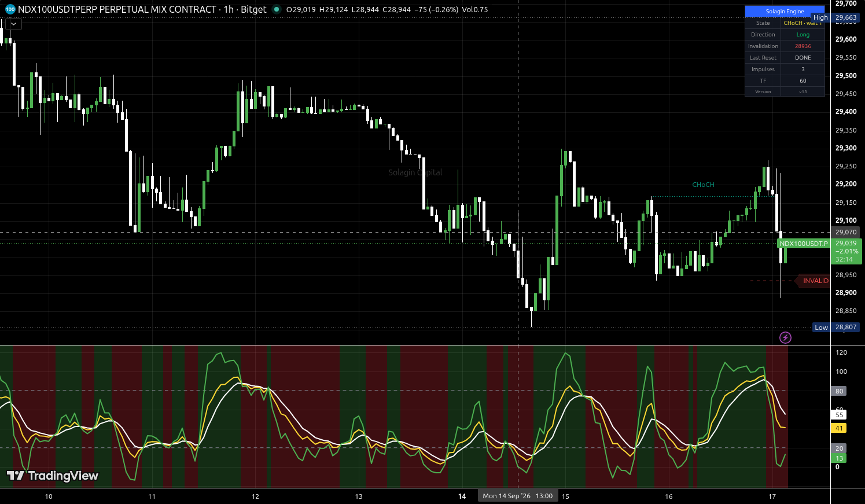Click the 'Impulses' row label
This screenshot has width=865, height=504.
[763, 69]
